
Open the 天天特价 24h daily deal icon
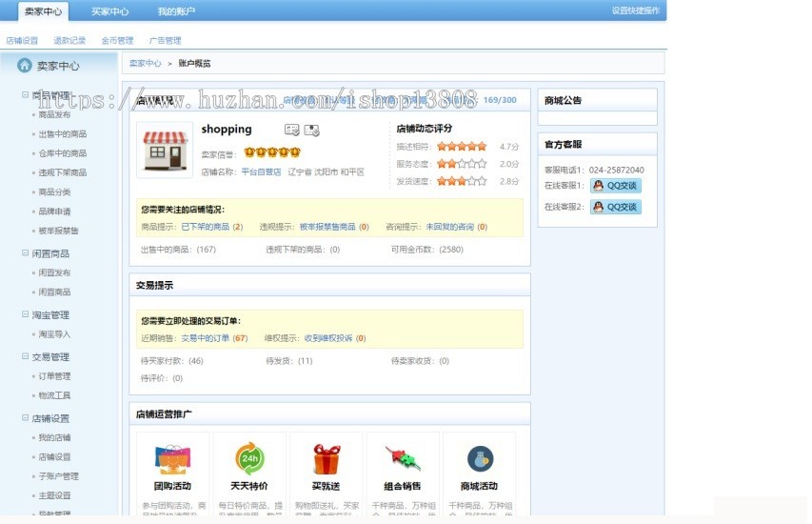tap(249, 459)
